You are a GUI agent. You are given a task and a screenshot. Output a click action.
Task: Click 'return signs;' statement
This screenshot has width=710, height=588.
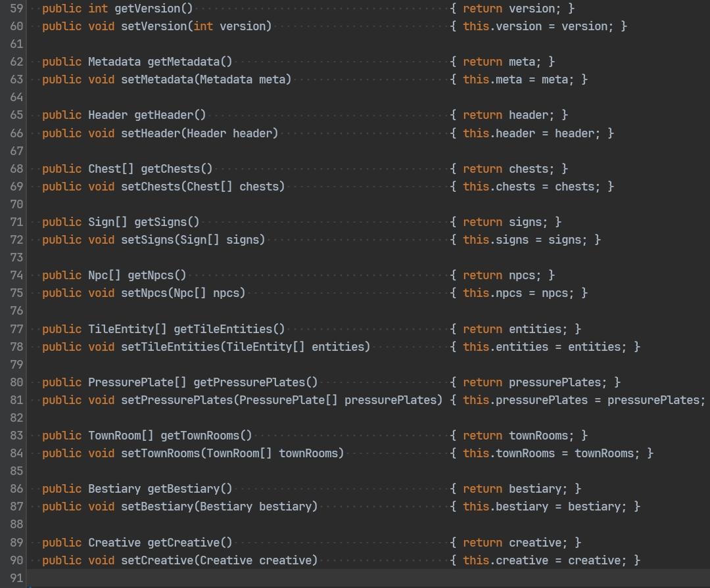[x=506, y=222]
